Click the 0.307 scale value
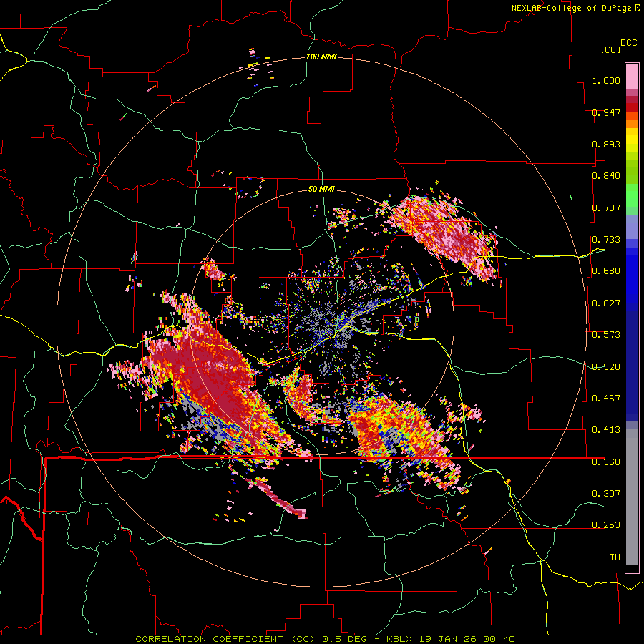This screenshot has width=644, height=644. [606, 493]
